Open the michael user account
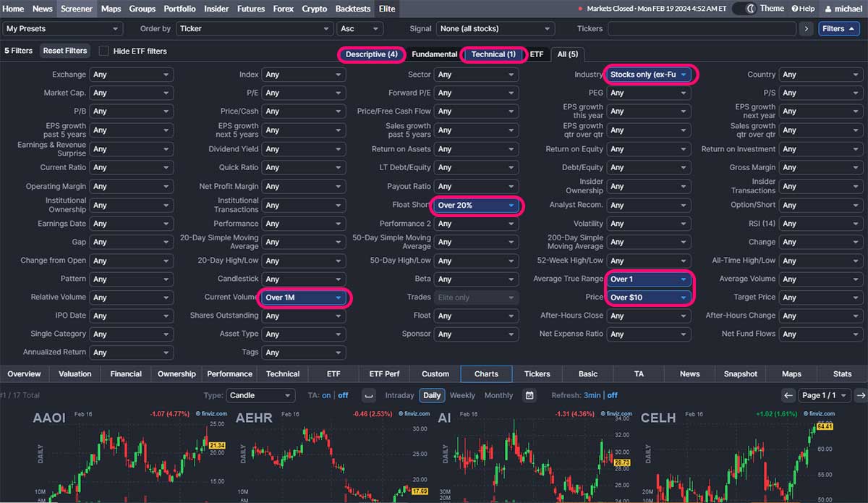 coord(843,9)
